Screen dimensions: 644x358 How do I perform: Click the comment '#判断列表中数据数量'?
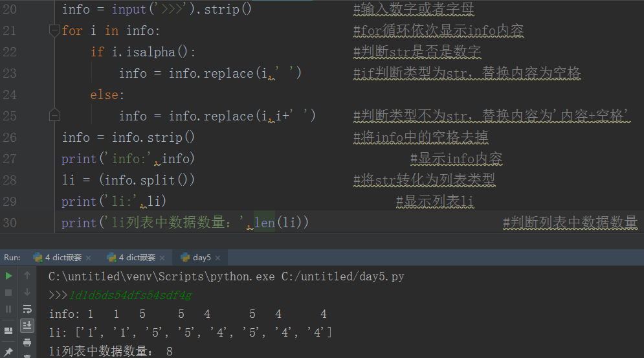click(x=570, y=223)
